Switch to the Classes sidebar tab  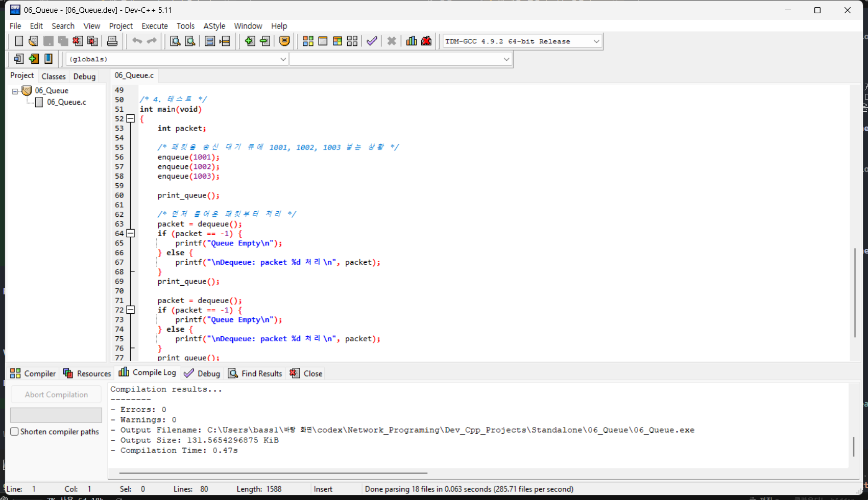[54, 77]
